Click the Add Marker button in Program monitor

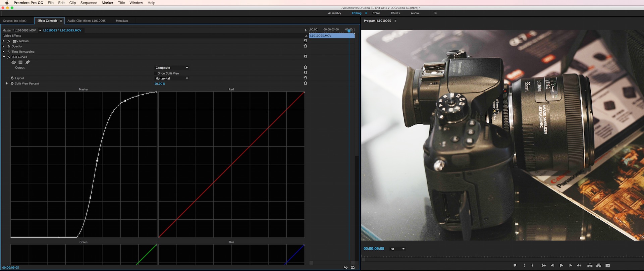[515, 265]
